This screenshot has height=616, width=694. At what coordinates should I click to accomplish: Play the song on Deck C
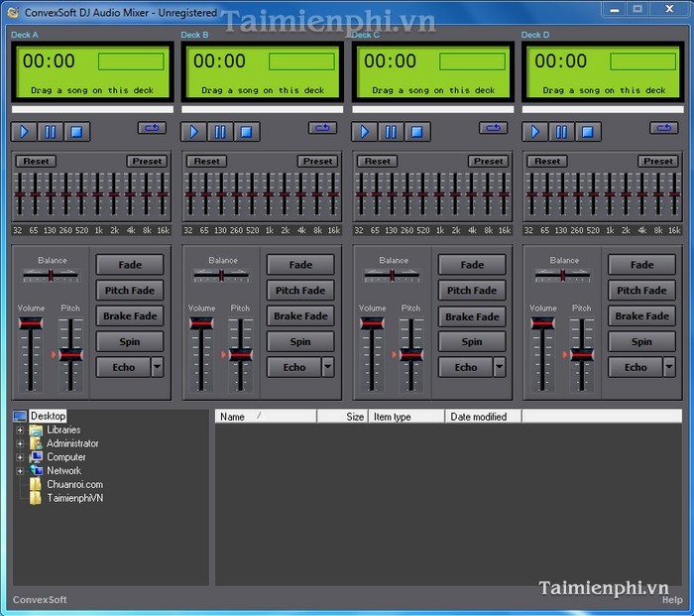click(x=364, y=132)
